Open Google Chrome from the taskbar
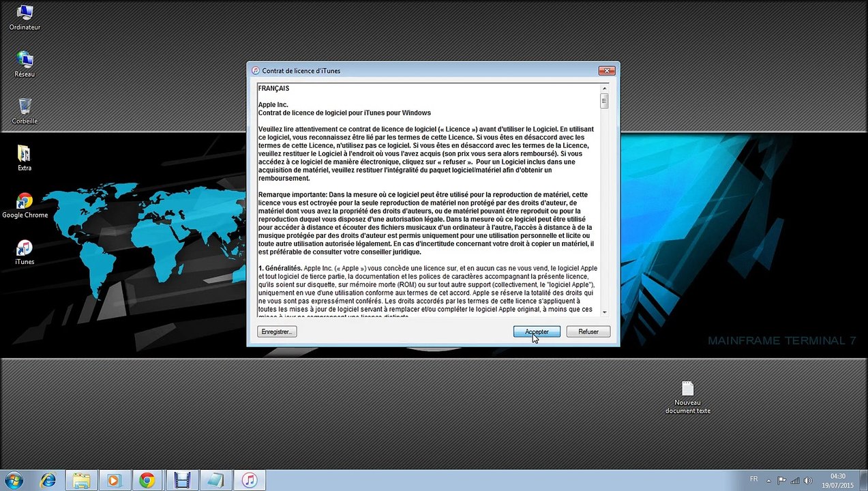 tap(147, 480)
